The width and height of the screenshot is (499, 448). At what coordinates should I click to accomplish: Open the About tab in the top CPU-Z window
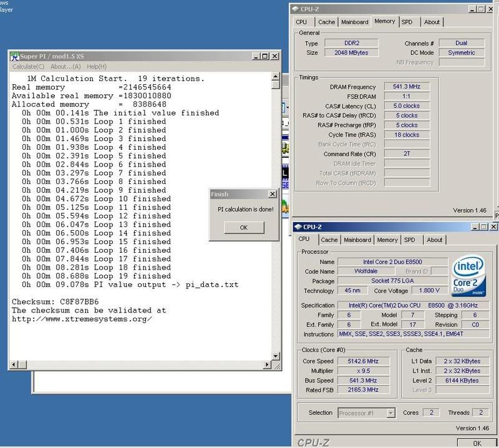point(432,22)
